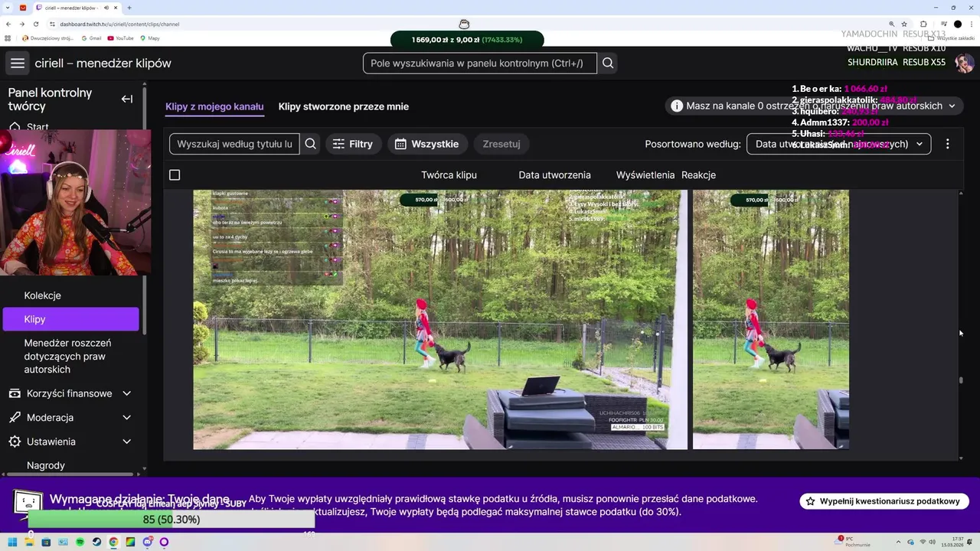Open the Gmail bookmark
Image resolution: width=980 pixels, height=551 pixels.
(x=91, y=37)
